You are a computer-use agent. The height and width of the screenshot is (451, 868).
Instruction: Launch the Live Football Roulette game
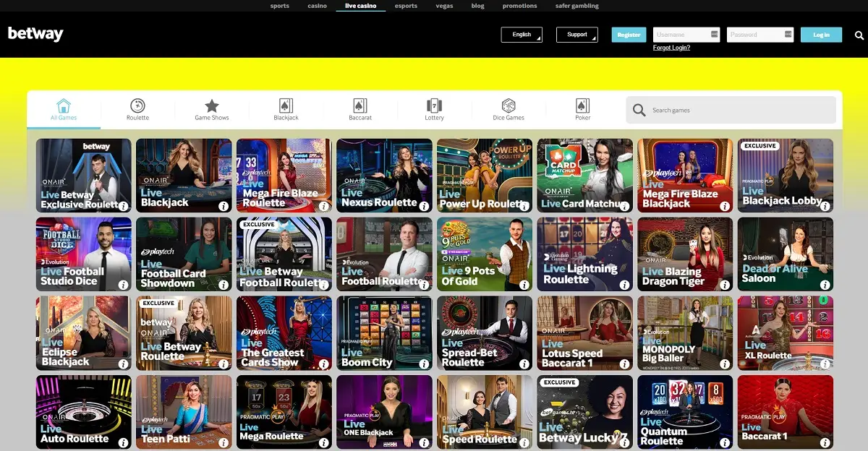[x=384, y=254]
